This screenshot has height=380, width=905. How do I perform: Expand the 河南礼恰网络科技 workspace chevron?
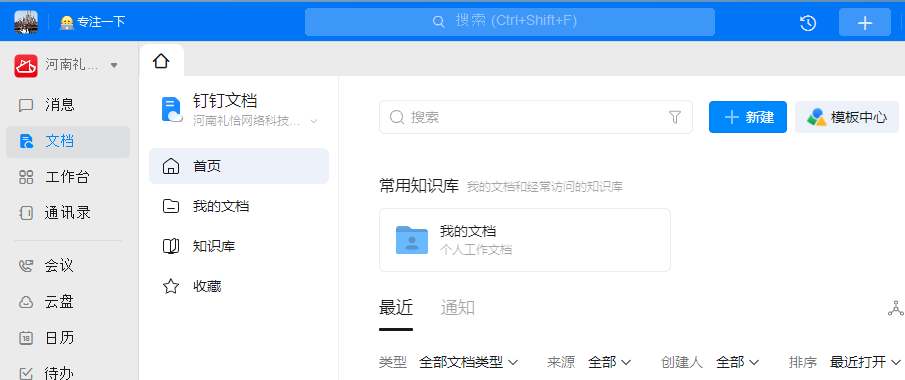[314, 121]
